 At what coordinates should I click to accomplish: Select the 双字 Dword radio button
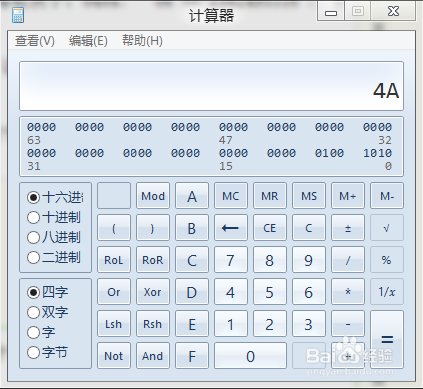[x=33, y=312]
